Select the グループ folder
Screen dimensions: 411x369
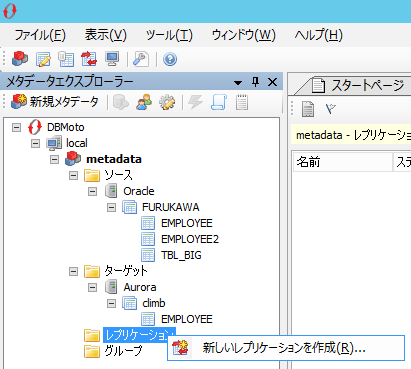point(123,351)
